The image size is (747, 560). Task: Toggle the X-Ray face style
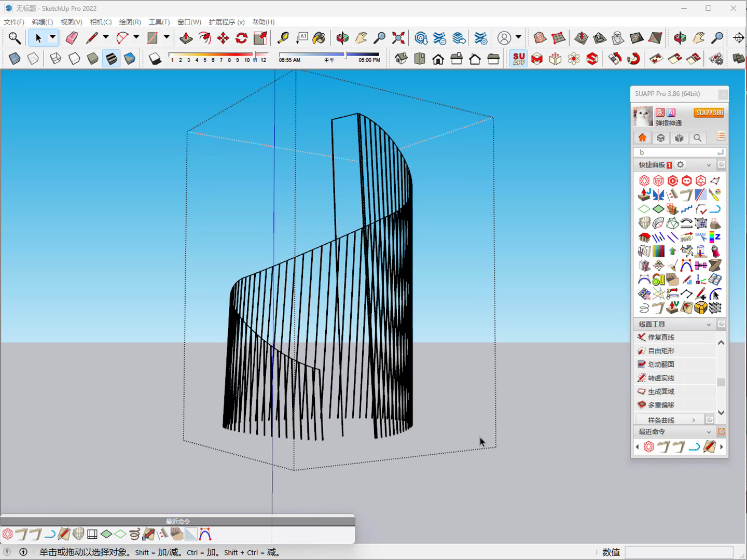[15, 59]
